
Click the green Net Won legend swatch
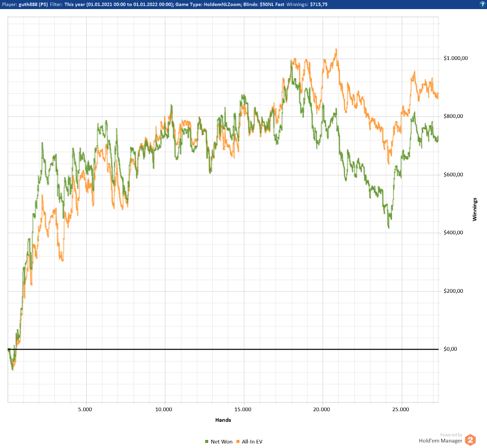207,441
